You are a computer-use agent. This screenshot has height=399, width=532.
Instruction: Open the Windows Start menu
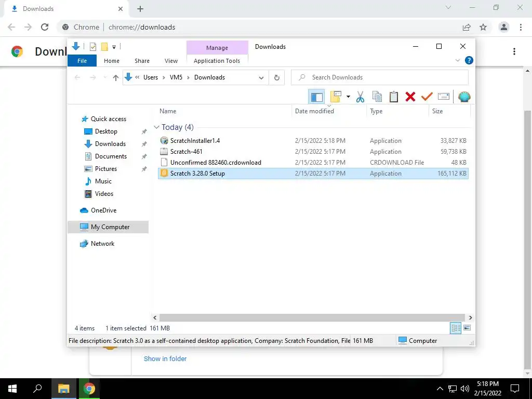click(x=12, y=389)
